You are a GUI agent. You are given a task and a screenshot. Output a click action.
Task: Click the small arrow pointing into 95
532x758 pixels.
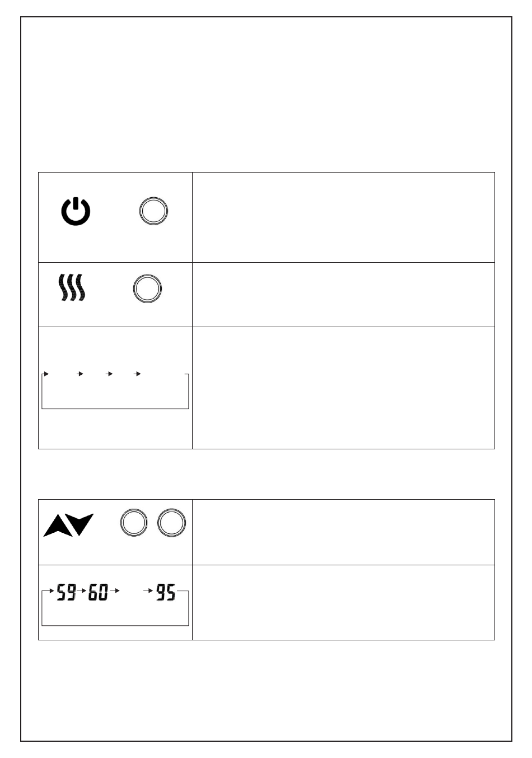(149, 590)
